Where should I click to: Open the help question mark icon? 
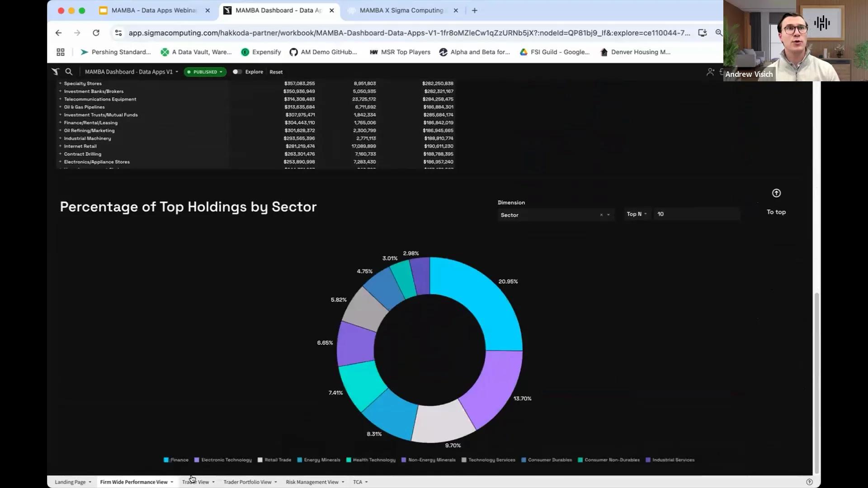(x=809, y=482)
